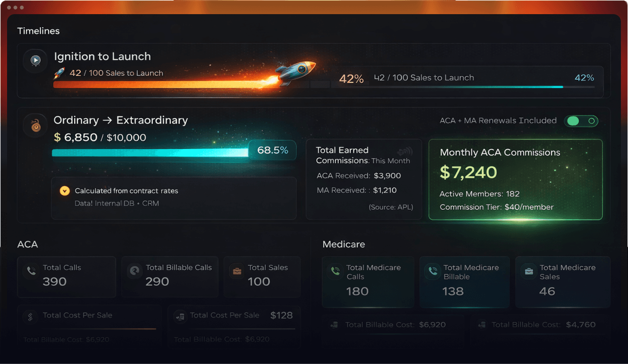This screenshot has height=364, width=628.
Task: Select the Timelines section heading
Action: [38, 31]
